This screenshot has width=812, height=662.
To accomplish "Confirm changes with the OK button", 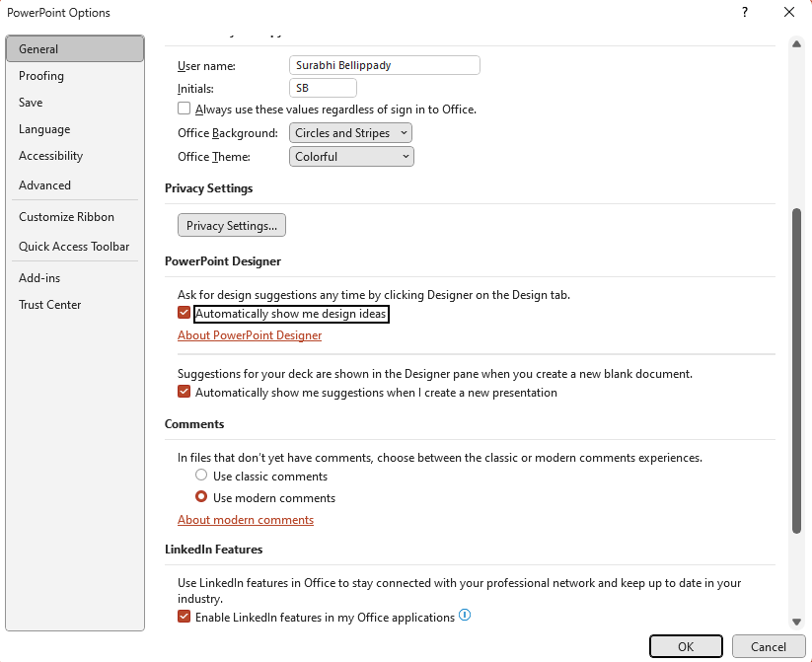I will click(x=686, y=646).
